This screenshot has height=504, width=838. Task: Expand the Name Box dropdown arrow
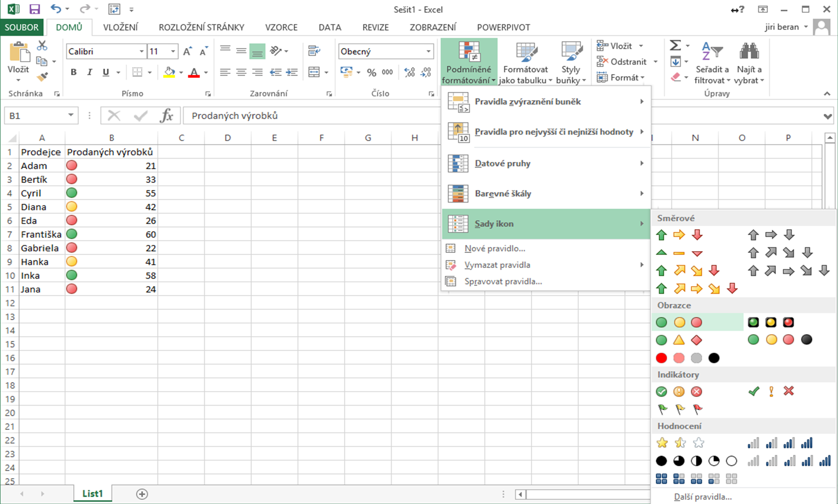(71, 115)
